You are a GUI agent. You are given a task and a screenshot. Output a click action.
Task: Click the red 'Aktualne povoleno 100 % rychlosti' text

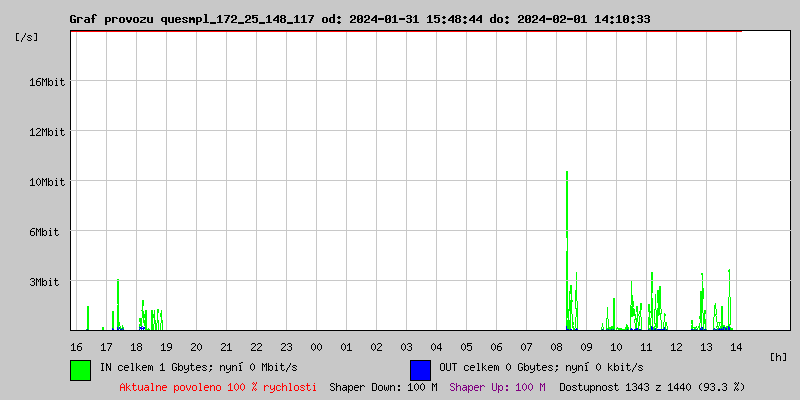pos(218,387)
